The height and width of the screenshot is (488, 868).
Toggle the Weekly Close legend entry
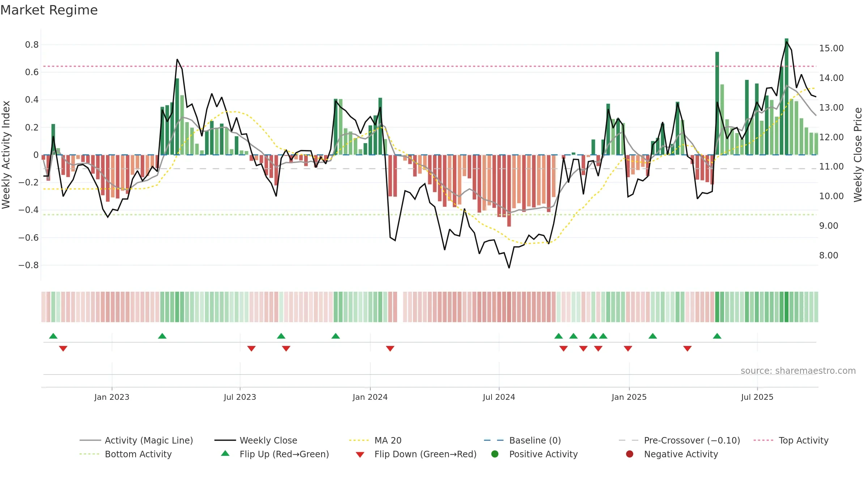[x=256, y=440]
